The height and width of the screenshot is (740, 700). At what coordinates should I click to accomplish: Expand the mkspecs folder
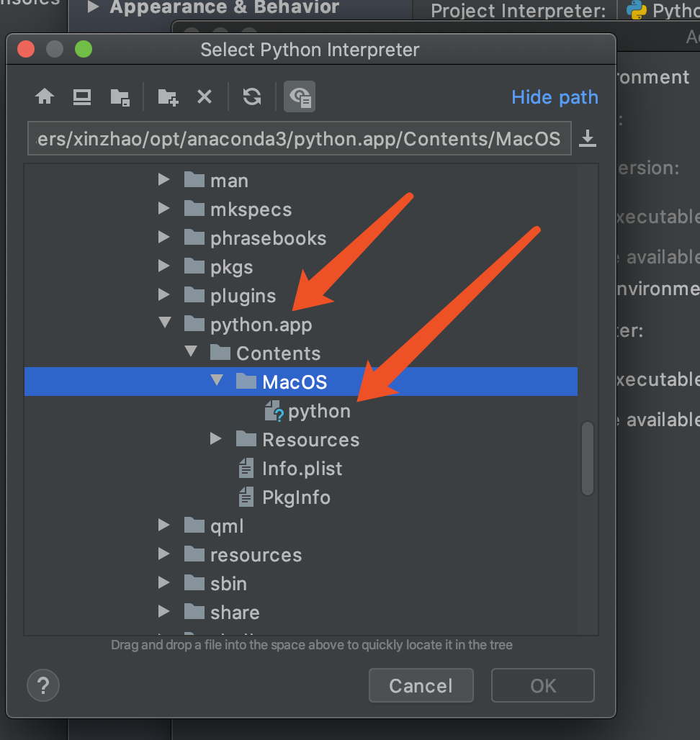click(163, 208)
